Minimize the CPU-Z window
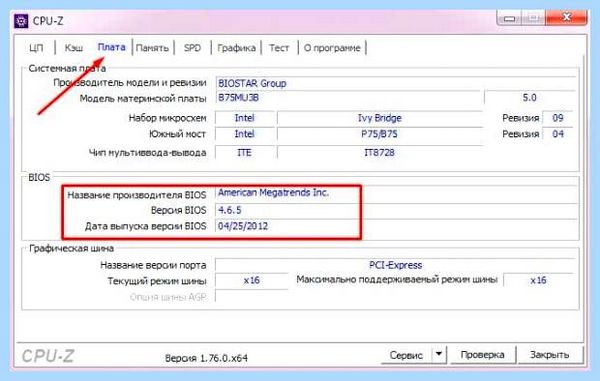 click(509, 18)
